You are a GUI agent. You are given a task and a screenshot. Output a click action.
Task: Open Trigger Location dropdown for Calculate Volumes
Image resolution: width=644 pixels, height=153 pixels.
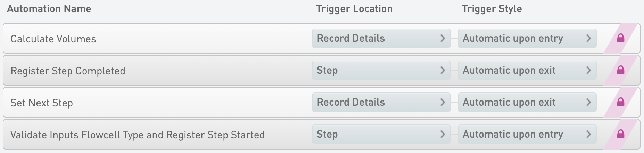tap(381, 38)
